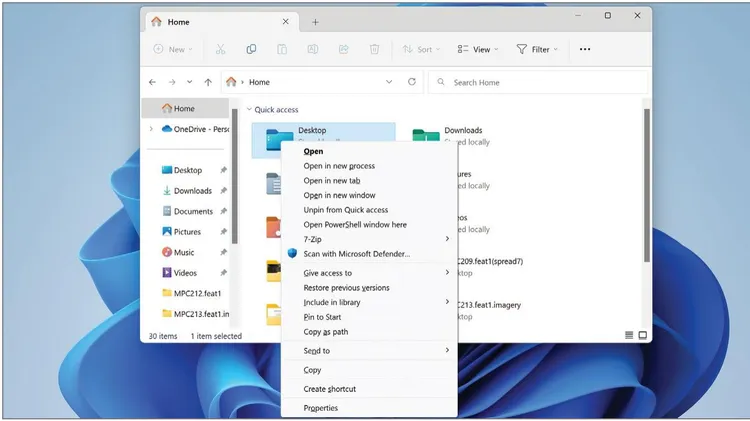The height and width of the screenshot is (421, 750).
Task: Click the navigation pane vertical scrollbar
Action: [235, 176]
